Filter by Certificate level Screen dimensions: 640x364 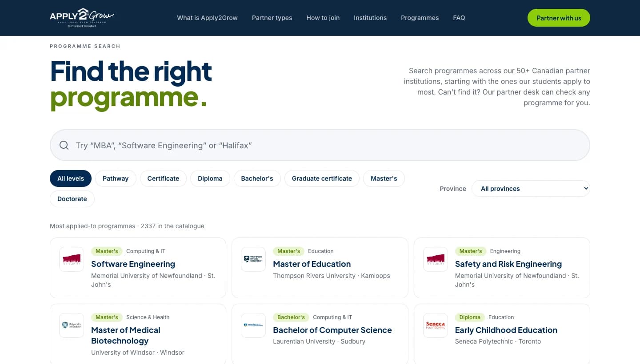[x=163, y=178]
